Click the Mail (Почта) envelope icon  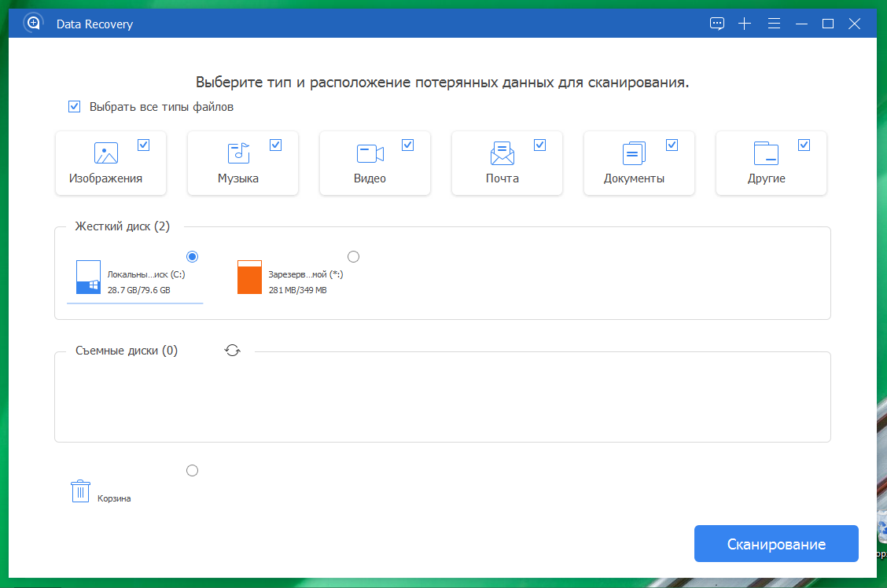[x=502, y=153]
